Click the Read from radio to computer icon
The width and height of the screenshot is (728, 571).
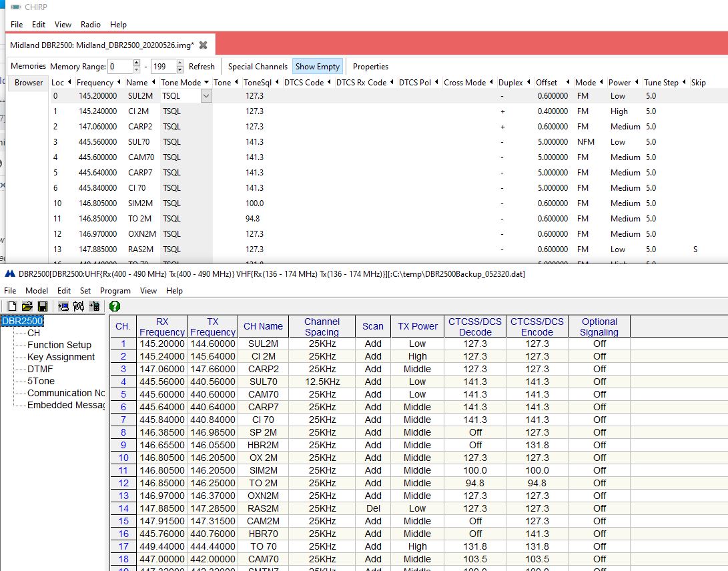pos(63,306)
